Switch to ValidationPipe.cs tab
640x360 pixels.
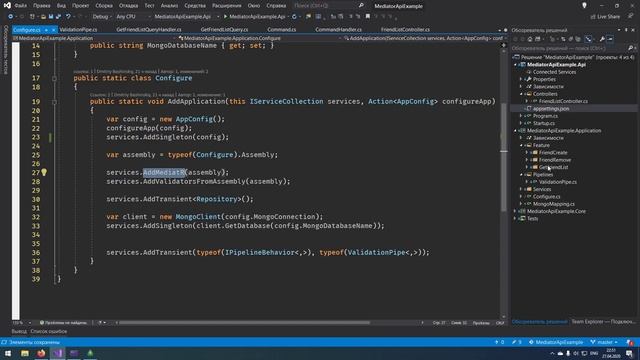pos(78,30)
